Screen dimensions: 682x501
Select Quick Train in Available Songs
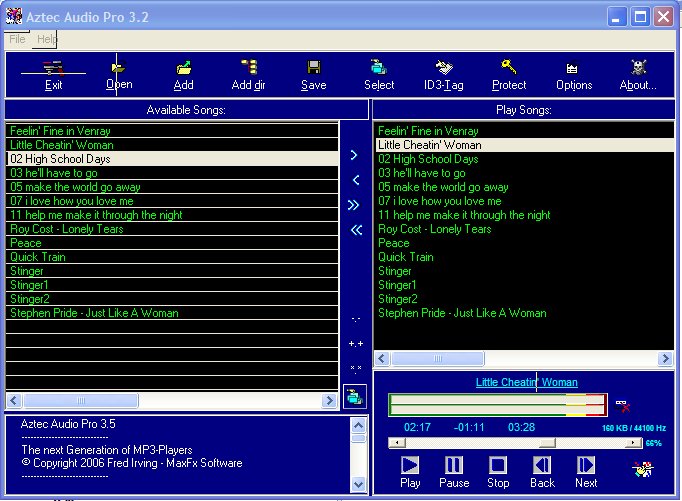point(38,257)
